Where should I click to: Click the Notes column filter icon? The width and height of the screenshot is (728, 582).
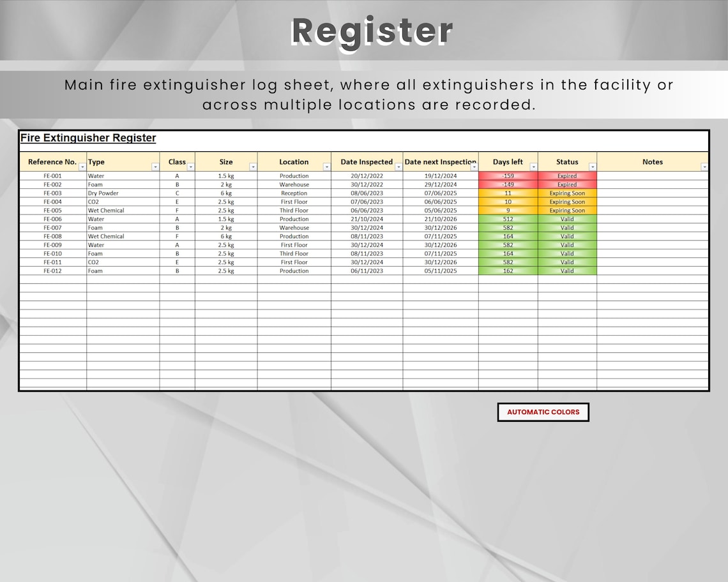click(x=703, y=167)
